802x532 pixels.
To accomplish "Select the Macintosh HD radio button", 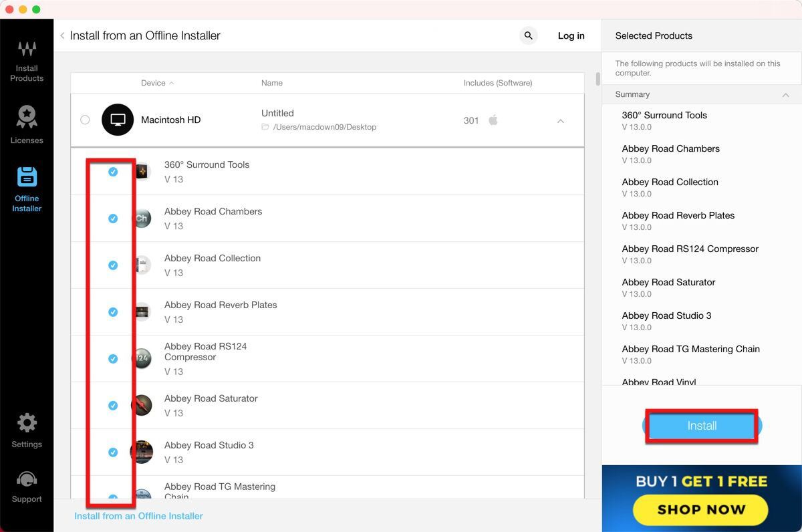I will [x=85, y=120].
